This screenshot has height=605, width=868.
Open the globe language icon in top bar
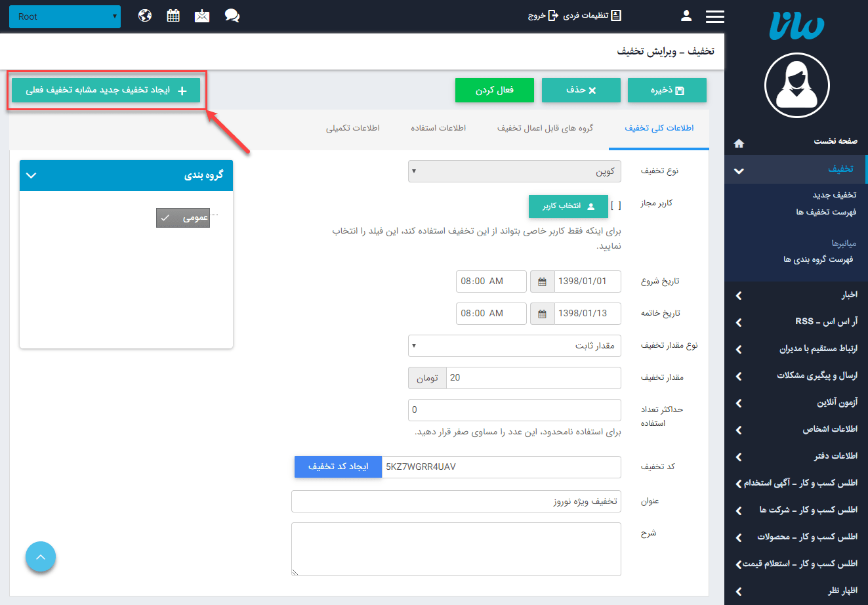pyautogui.click(x=144, y=16)
